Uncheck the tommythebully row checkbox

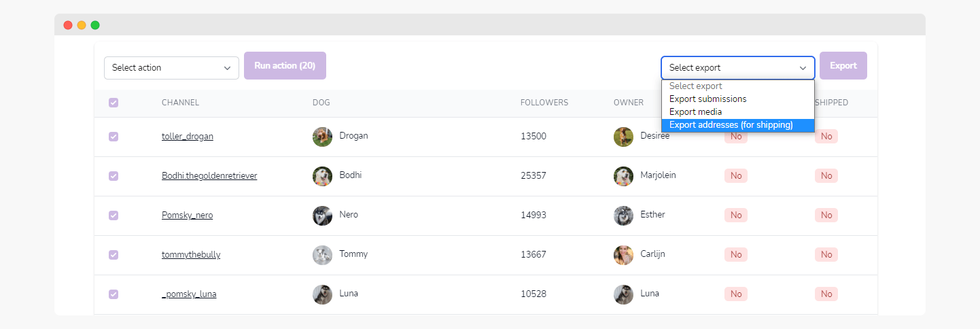tap(113, 255)
